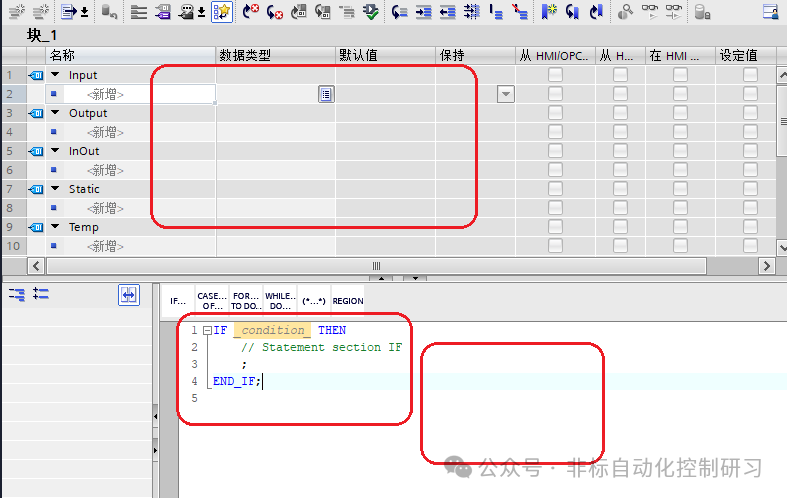Insert a FOR... TO DO.. template
Screen dimensions: 787x498
point(246,301)
